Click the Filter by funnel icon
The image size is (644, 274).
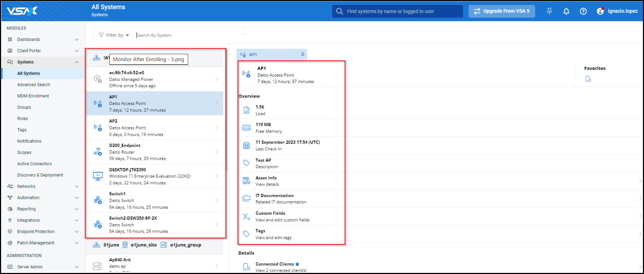pos(101,35)
